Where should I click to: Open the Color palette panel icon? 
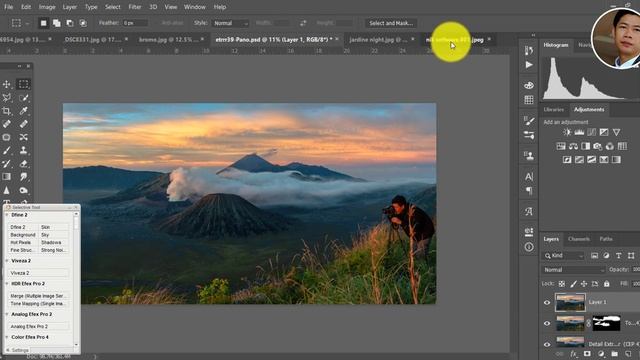click(x=529, y=85)
